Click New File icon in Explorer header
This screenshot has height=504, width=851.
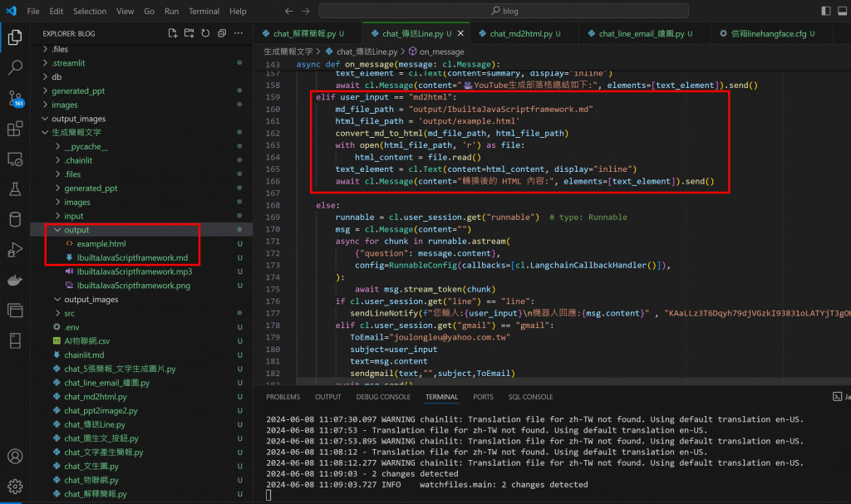pyautogui.click(x=173, y=33)
